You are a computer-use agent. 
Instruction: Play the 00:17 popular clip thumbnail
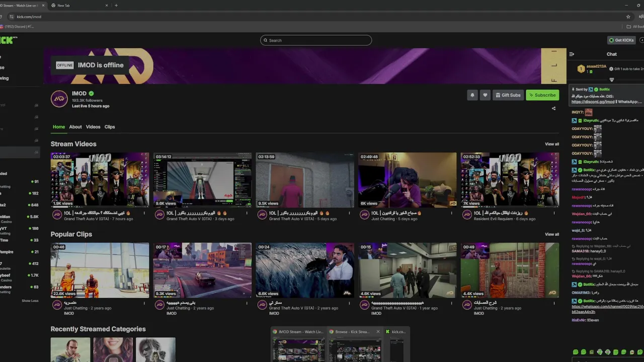coord(202,270)
